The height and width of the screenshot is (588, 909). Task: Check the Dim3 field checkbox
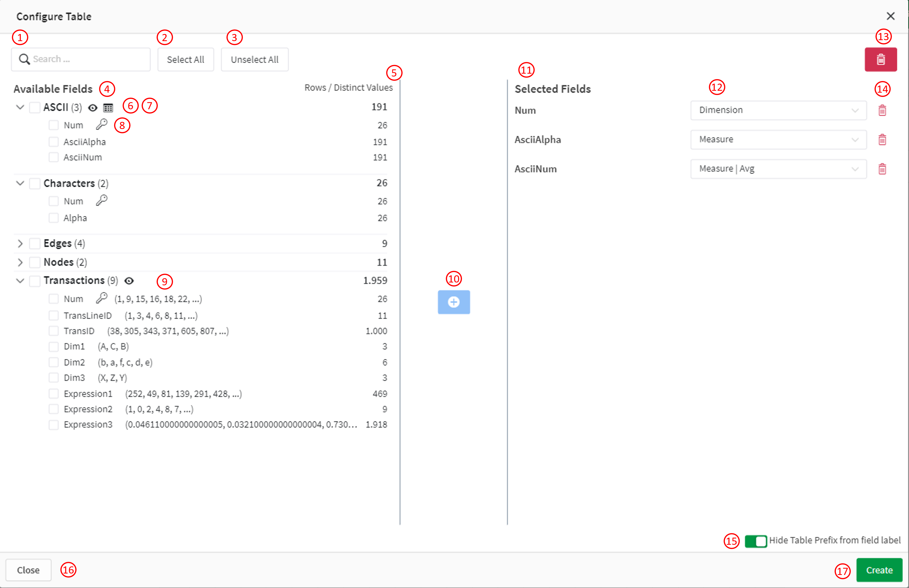click(x=53, y=378)
